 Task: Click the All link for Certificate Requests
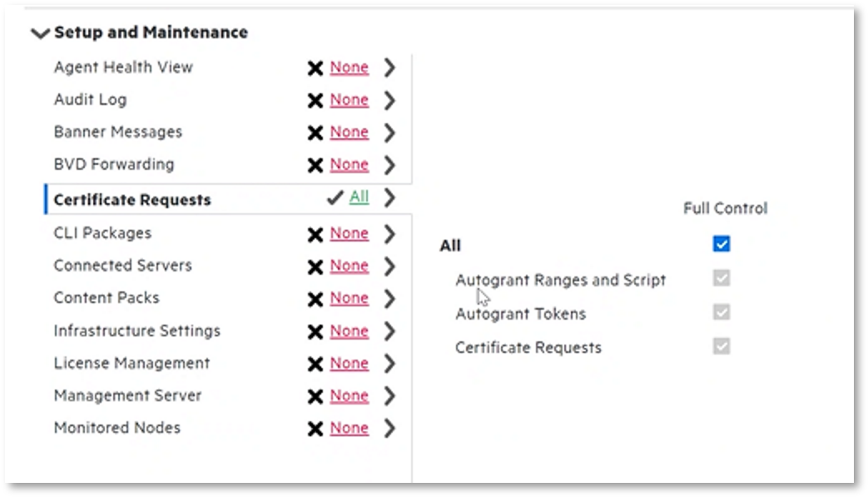[359, 197]
